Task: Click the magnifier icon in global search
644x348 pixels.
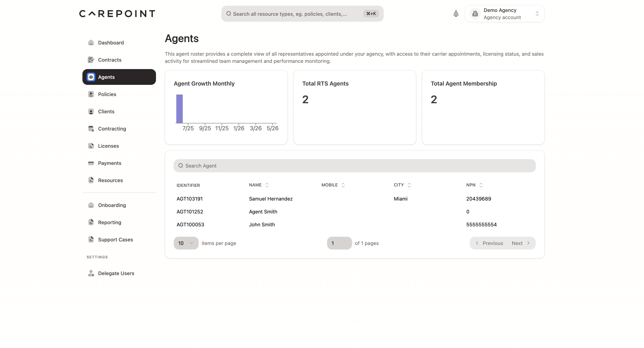Action: 229,14
